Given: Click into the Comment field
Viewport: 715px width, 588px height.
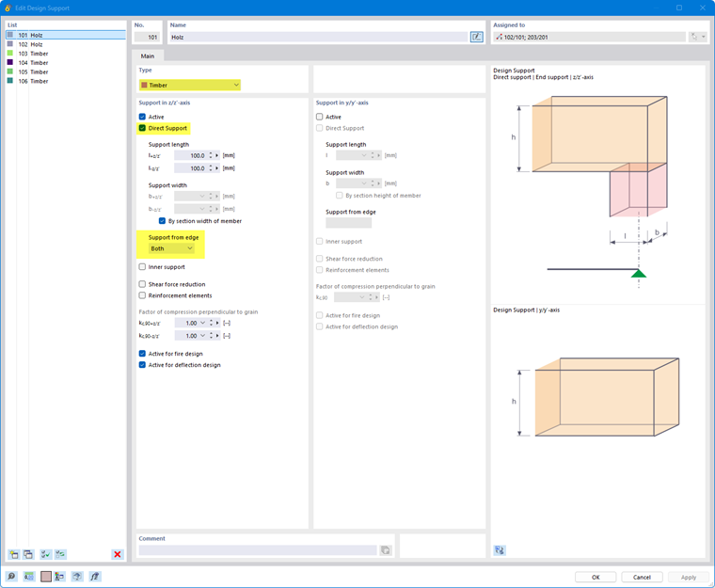Looking at the screenshot, I should [x=258, y=550].
